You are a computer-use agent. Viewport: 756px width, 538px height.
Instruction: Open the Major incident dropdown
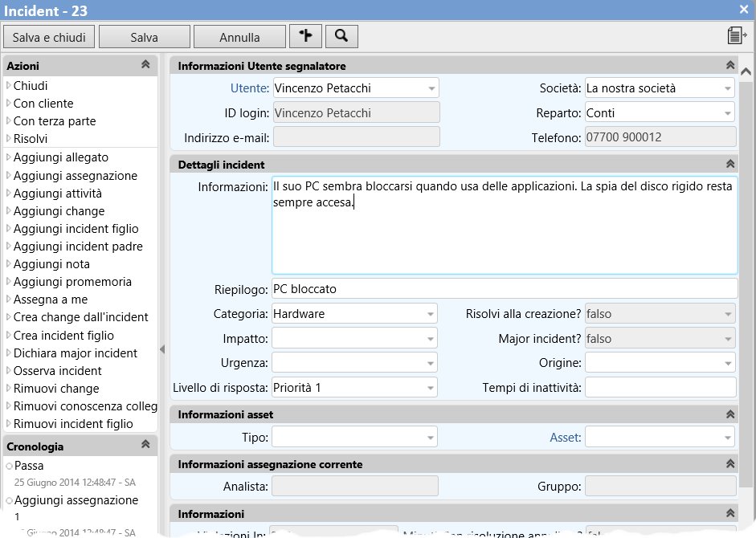(x=728, y=339)
